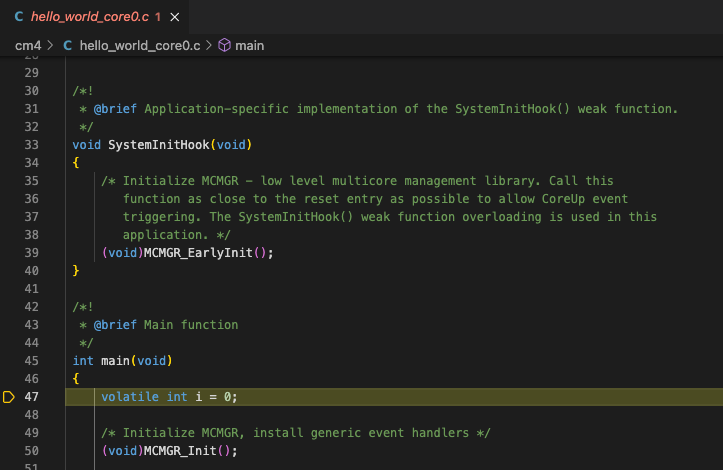Click 'application. */' comment end on line 38
The width and height of the screenshot is (723, 470).
click(177, 235)
